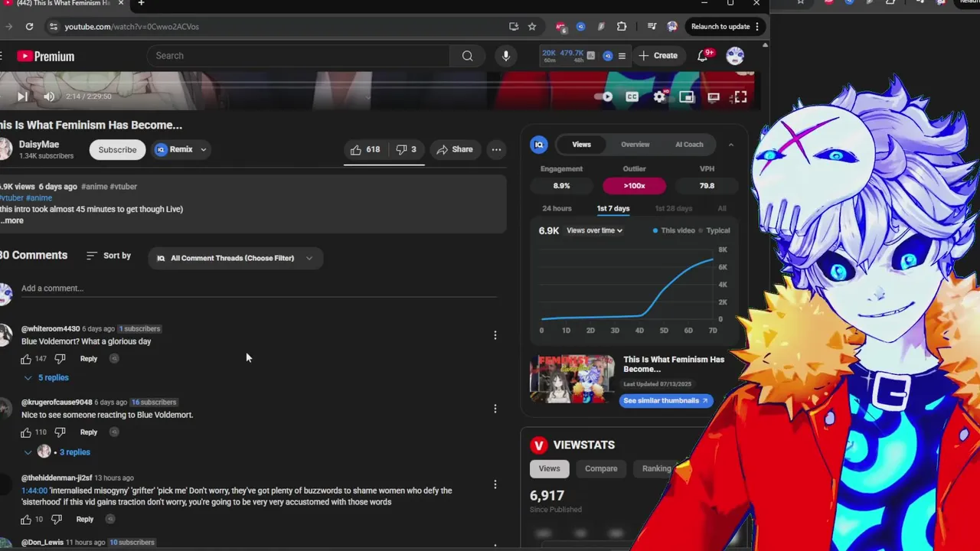Open the YouTube account avatar menu
The height and width of the screenshot is (551, 980).
pyautogui.click(x=735, y=56)
